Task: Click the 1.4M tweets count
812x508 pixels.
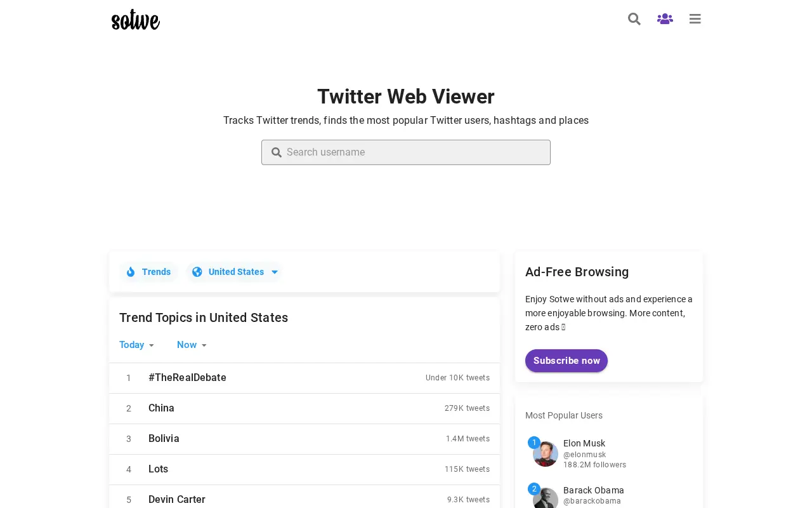Action: tap(468, 439)
